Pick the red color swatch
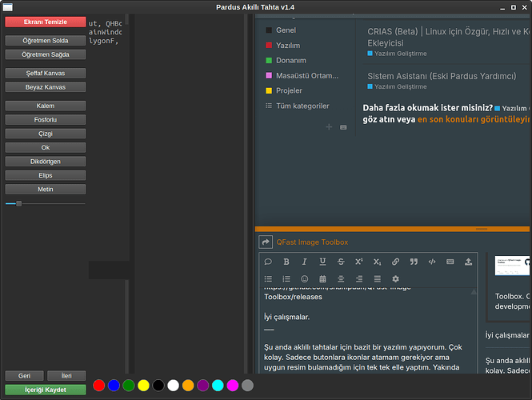 coord(99,385)
